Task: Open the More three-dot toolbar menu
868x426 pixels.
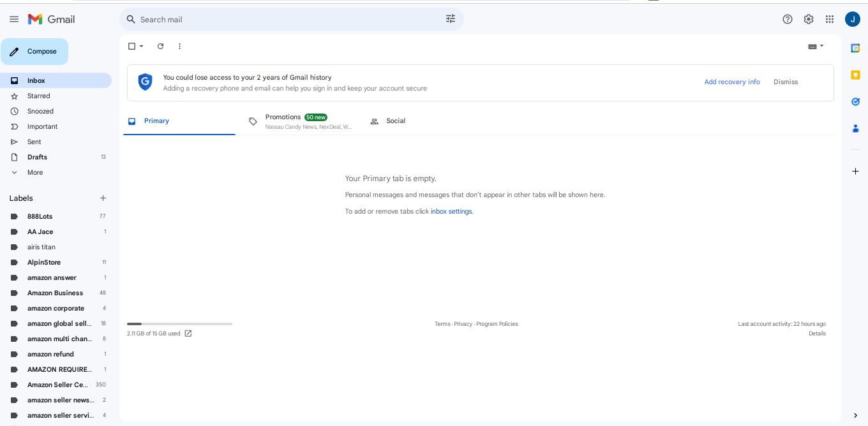Action: click(179, 46)
